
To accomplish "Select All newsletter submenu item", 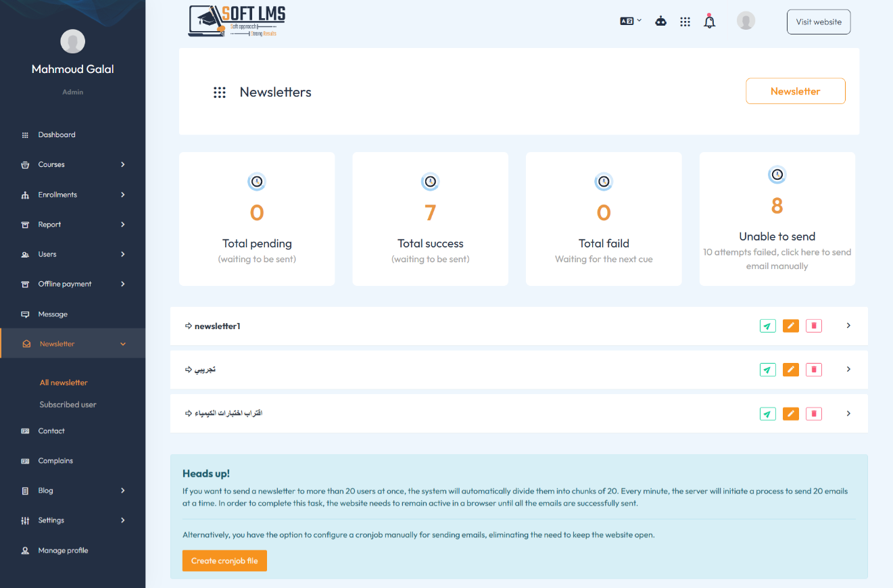I will tap(64, 383).
